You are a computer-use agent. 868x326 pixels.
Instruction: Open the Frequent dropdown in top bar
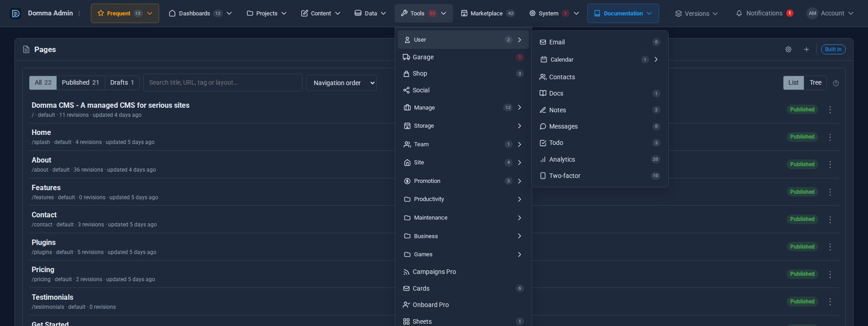(125, 14)
